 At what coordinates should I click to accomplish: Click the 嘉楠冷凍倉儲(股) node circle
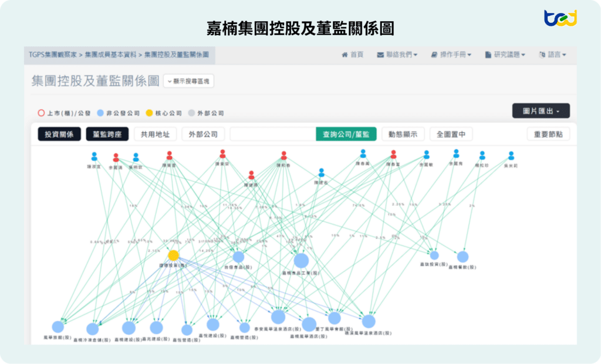pyautogui.click(x=92, y=329)
